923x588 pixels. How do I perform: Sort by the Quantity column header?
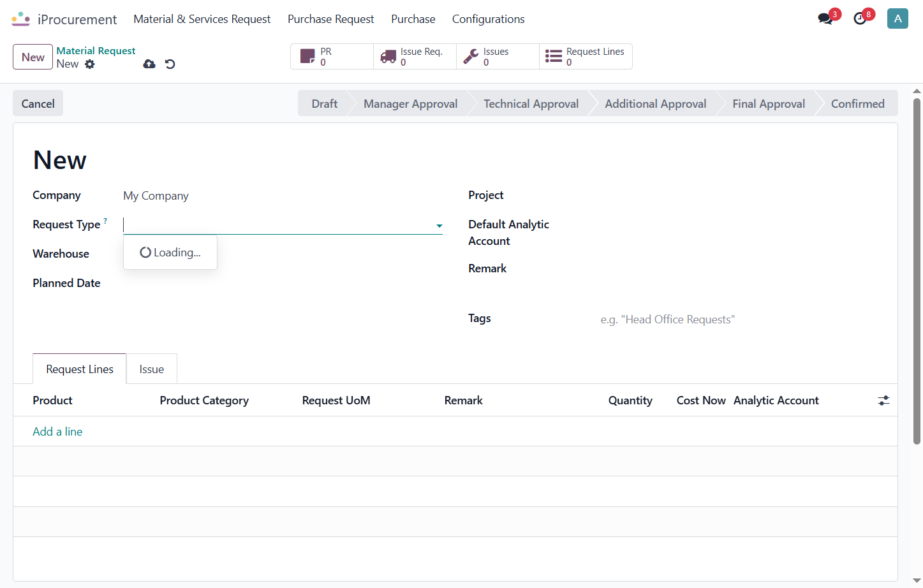630,401
